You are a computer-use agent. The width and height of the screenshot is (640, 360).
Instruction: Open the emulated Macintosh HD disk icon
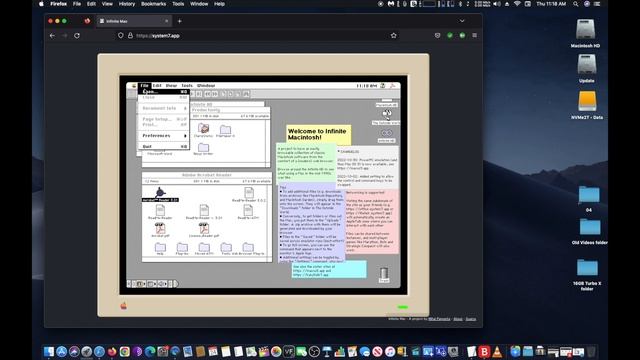tap(387, 100)
